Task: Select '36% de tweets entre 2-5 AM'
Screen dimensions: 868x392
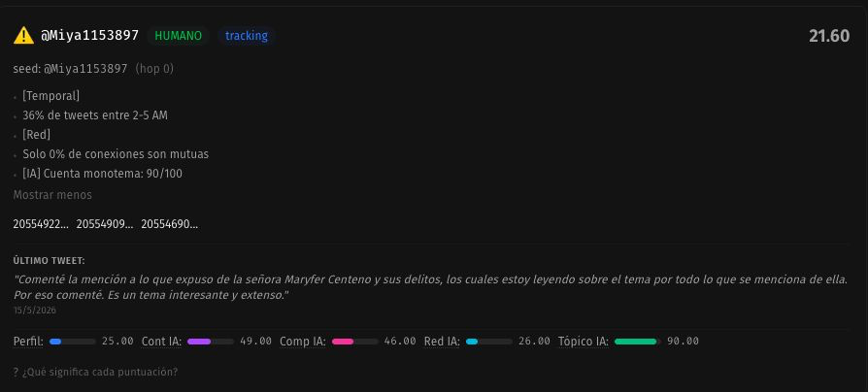Action: click(x=94, y=115)
